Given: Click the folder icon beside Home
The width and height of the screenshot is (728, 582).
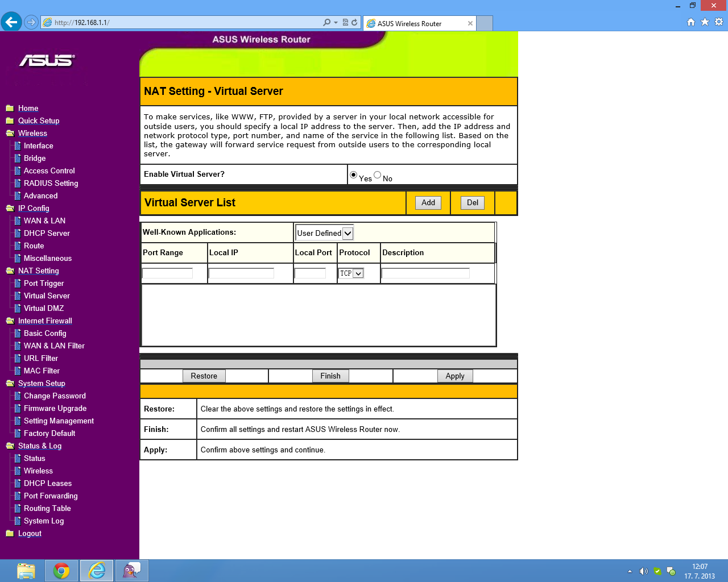Looking at the screenshot, I should [10, 108].
